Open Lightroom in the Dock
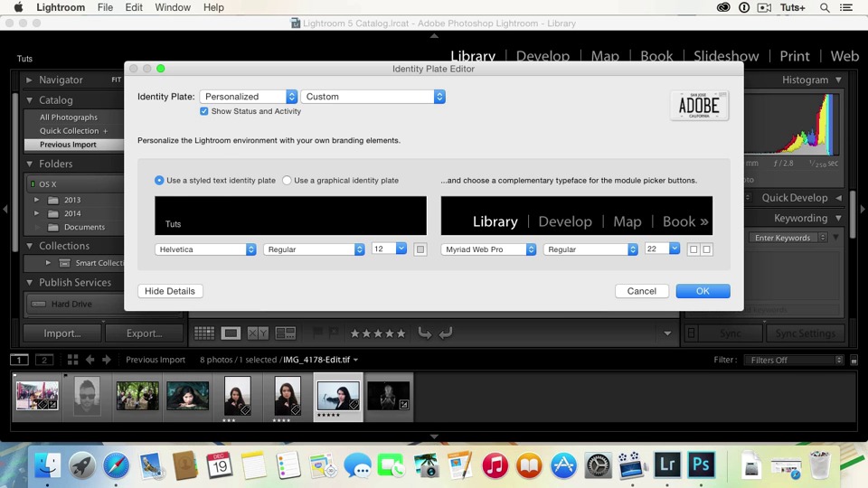The height and width of the screenshot is (488, 868). (x=667, y=465)
